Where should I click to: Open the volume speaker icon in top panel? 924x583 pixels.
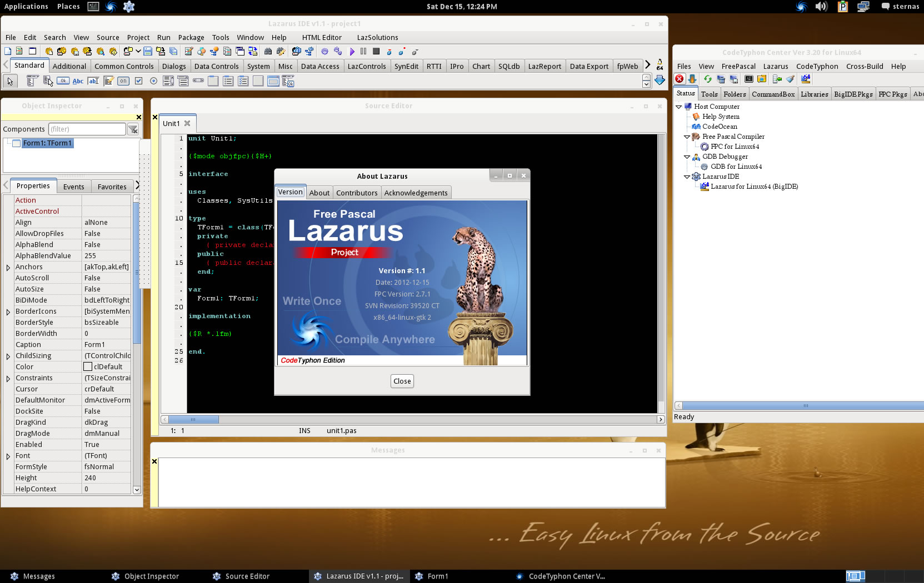(x=821, y=7)
